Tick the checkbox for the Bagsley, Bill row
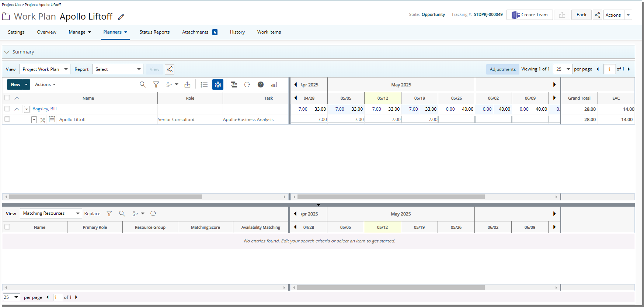The width and height of the screenshot is (644, 307). click(7, 109)
